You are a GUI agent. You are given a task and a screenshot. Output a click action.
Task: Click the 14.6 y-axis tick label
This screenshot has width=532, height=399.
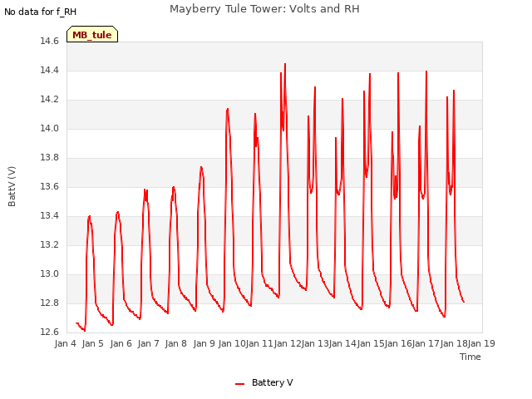(x=50, y=42)
